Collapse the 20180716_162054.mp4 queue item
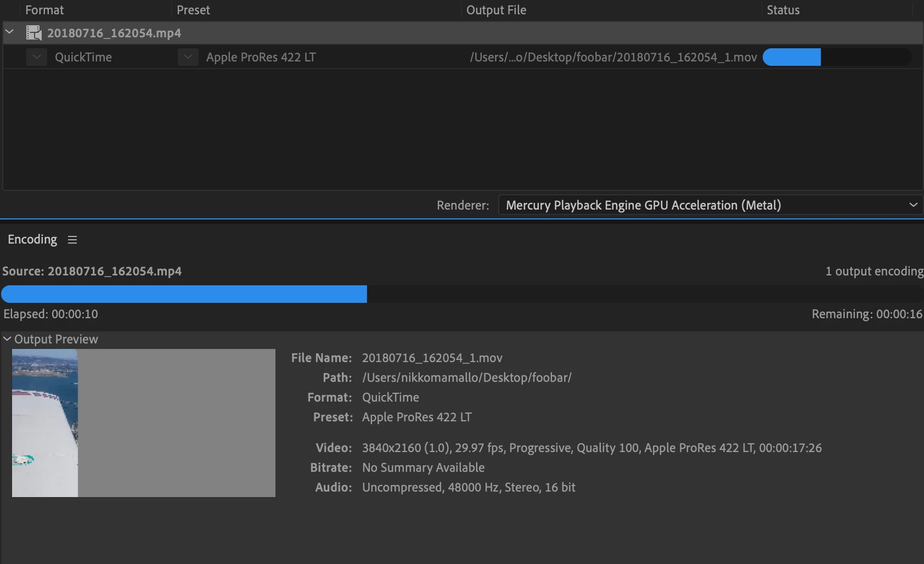 (x=9, y=32)
